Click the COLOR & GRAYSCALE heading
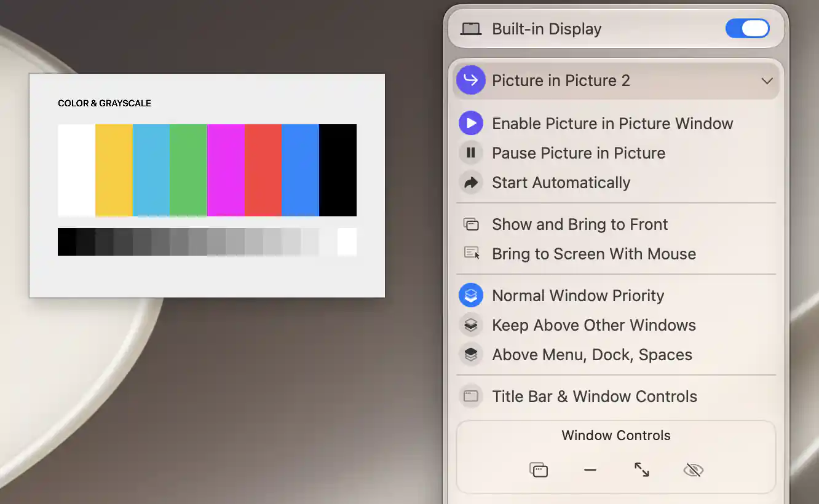The image size is (819, 504). tap(105, 103)
